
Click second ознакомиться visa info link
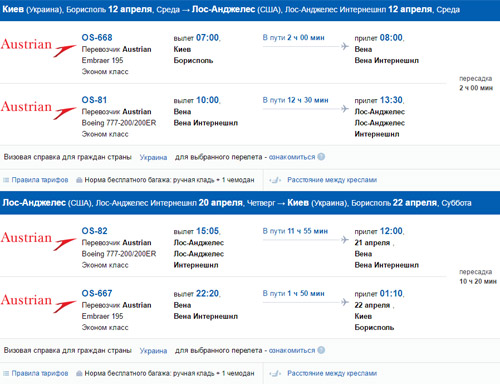click(x=292, y=350)
